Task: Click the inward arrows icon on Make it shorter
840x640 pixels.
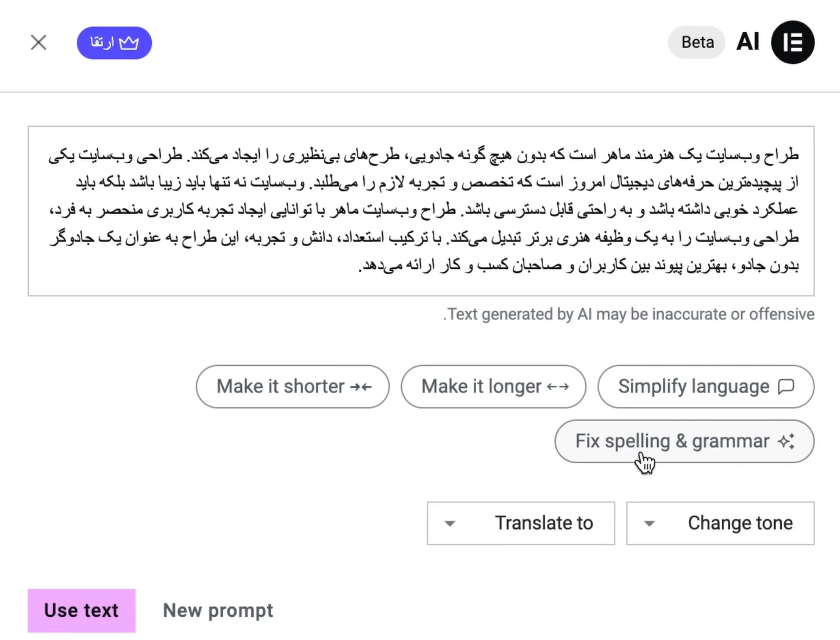Action: [362, 386]
